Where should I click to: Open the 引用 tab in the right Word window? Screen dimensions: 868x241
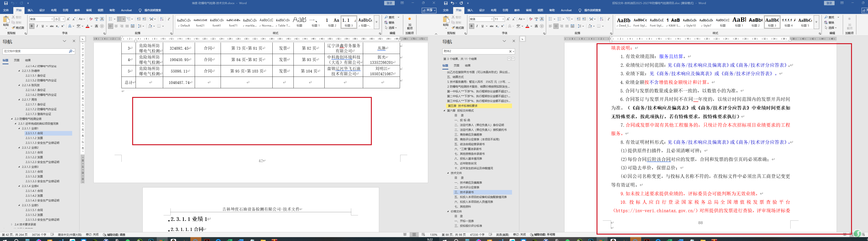tap(505, 11)
